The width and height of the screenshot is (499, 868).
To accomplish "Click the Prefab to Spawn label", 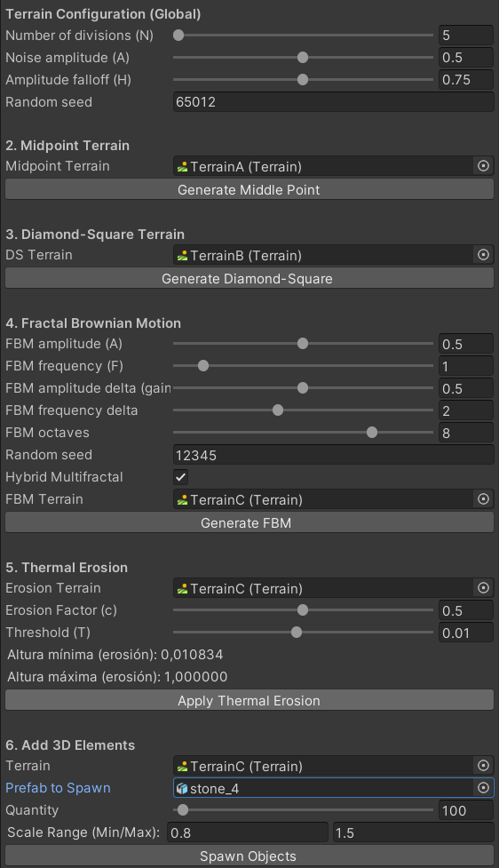I will click(58, 788).
